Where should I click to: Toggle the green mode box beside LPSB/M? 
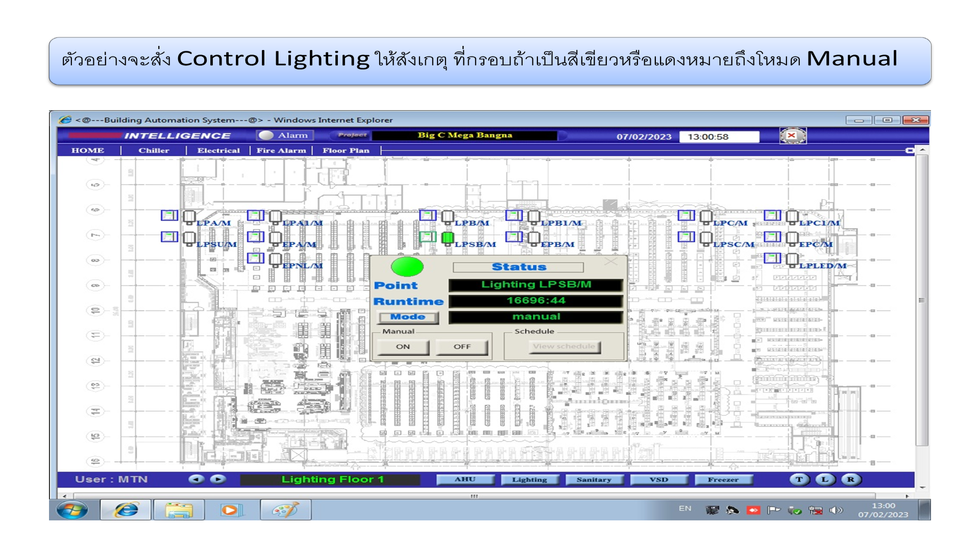(x=428, y=237)
